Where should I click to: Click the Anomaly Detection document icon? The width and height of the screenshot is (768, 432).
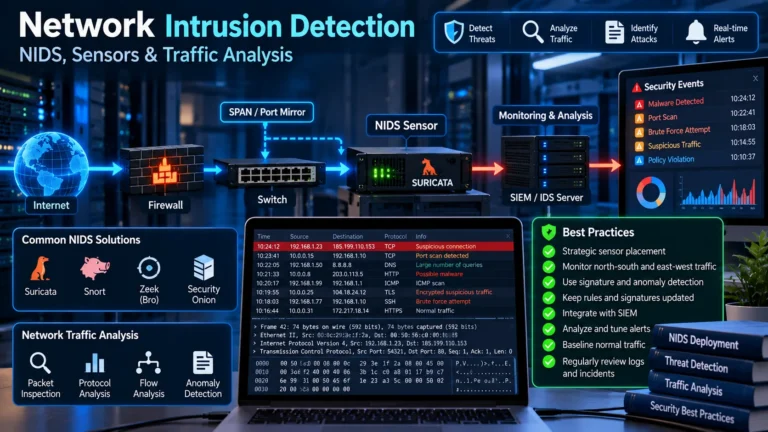tap(203, 363)
